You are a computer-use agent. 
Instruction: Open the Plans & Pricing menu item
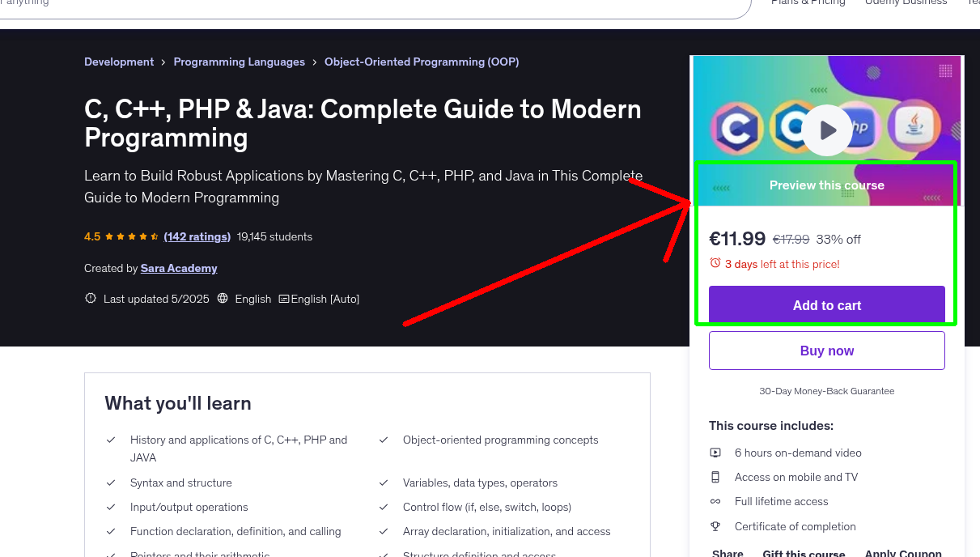coord(808,3)
